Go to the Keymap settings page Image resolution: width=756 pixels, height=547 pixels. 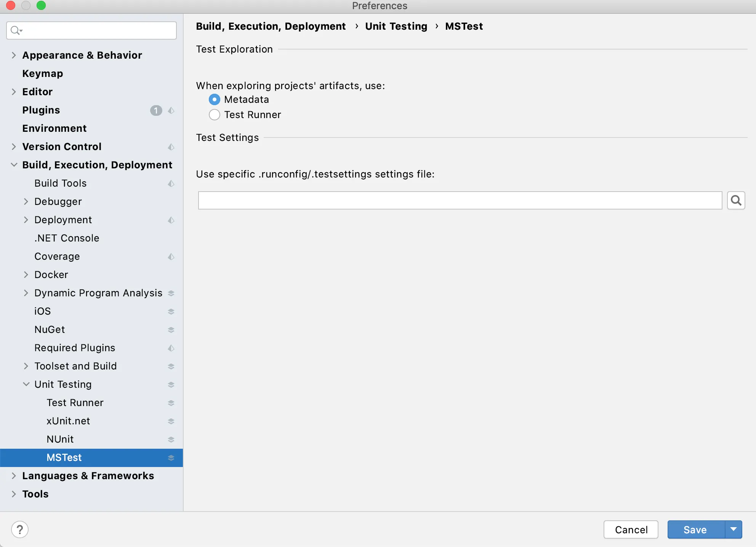pos(43,74)
